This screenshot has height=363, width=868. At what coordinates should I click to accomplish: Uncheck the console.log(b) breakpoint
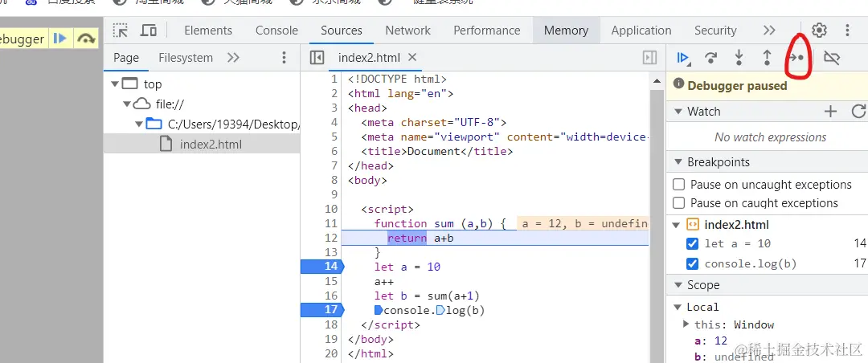tap(692, 263)
